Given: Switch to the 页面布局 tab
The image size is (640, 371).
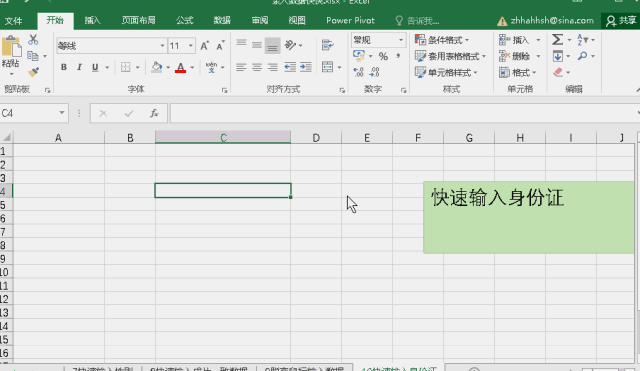Looking at the screenshot, I should (x=138, y=20).
